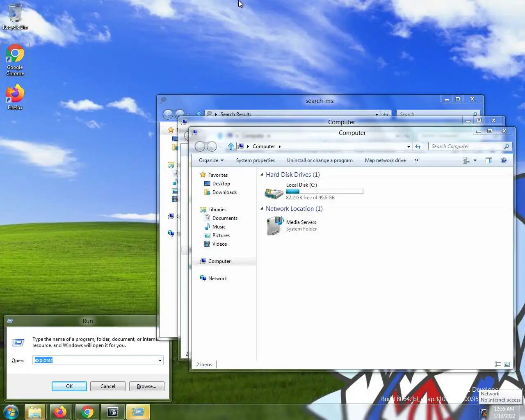Go back in the front Computer window
This screenshot has height=420, width=525.
click(x=200, y=146)
